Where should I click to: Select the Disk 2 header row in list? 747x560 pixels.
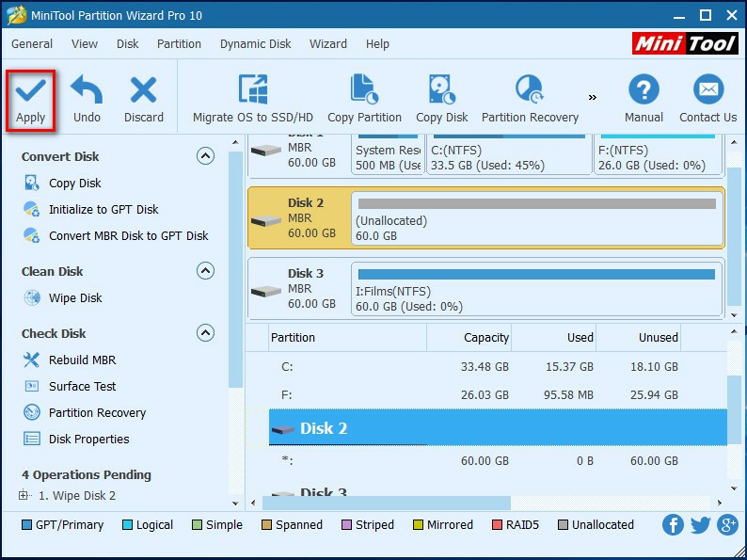click(498, 427)
